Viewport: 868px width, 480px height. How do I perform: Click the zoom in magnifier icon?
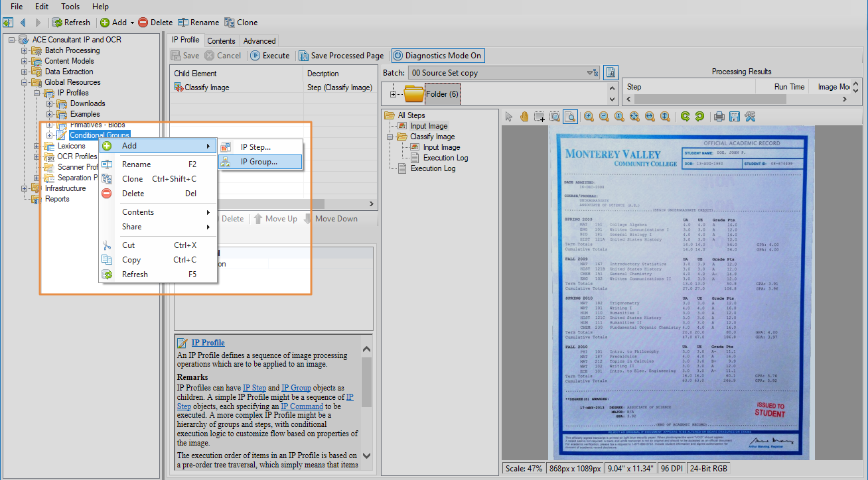[589, 117]
